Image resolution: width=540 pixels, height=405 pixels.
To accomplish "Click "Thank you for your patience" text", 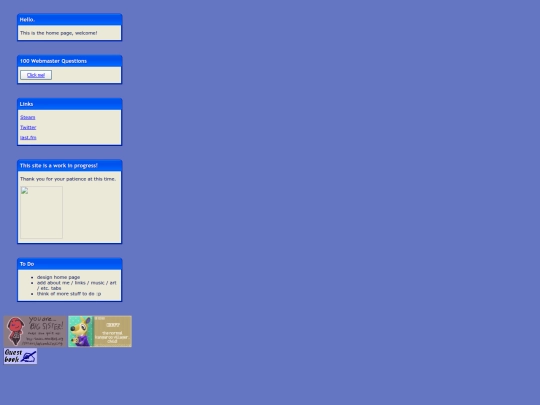I will point(68,179).
